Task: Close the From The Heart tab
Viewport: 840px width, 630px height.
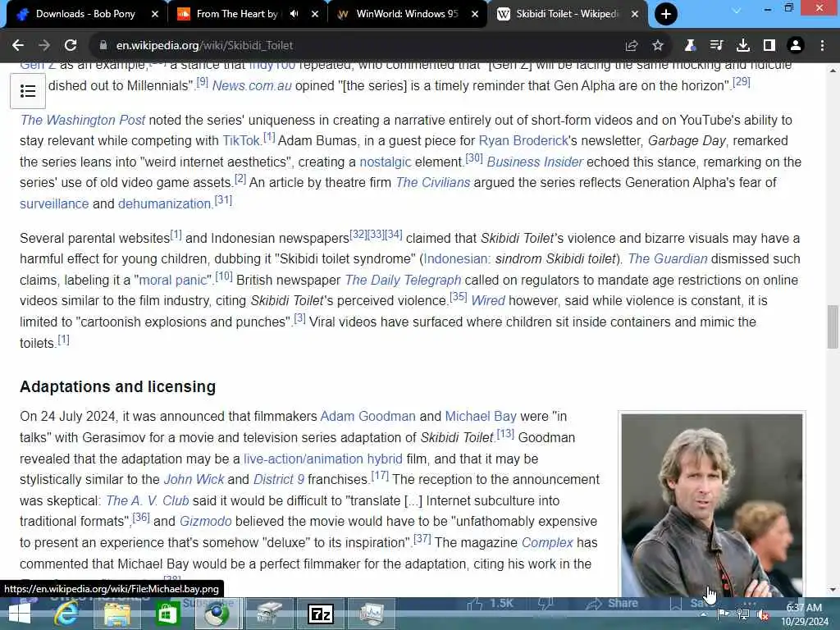Action: click(315, 14)
